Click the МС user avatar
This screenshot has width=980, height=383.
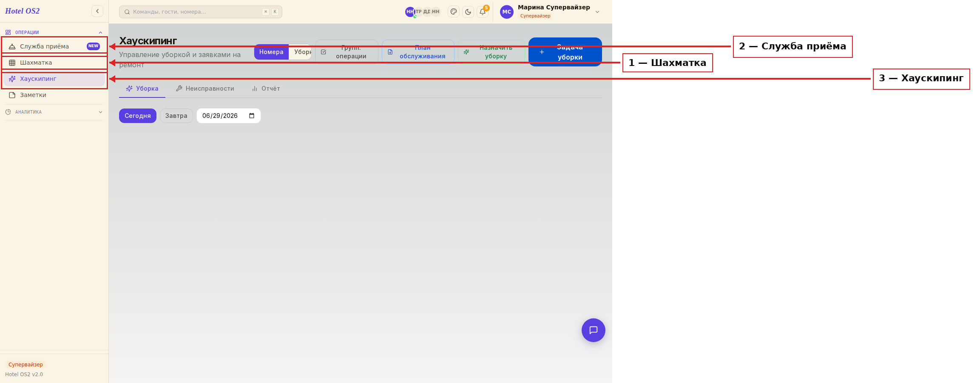click(507, 12)
